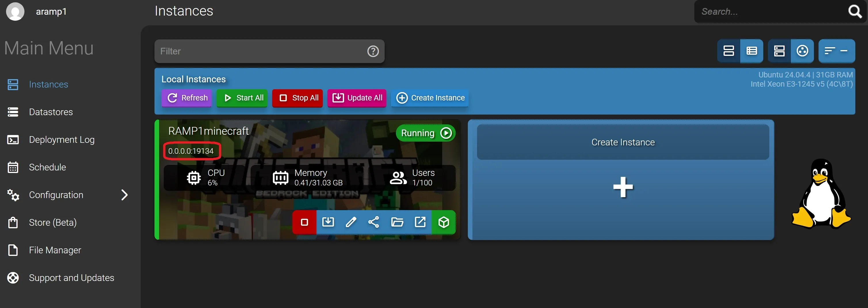This screenshot has width=868, height=308.
Task: Click the Start All button
Action: [242, 98]
